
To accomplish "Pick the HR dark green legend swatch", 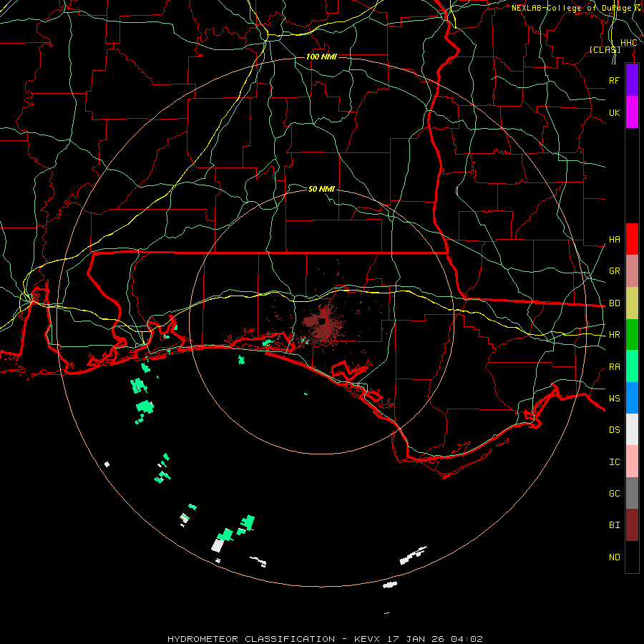I will 632,335.
